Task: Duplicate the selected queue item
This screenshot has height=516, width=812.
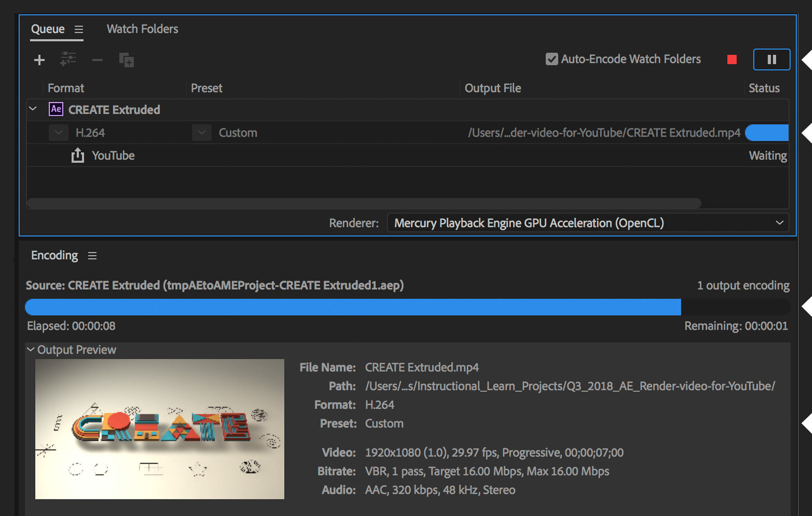Action: pyautogui.click(x=126, y=60)
